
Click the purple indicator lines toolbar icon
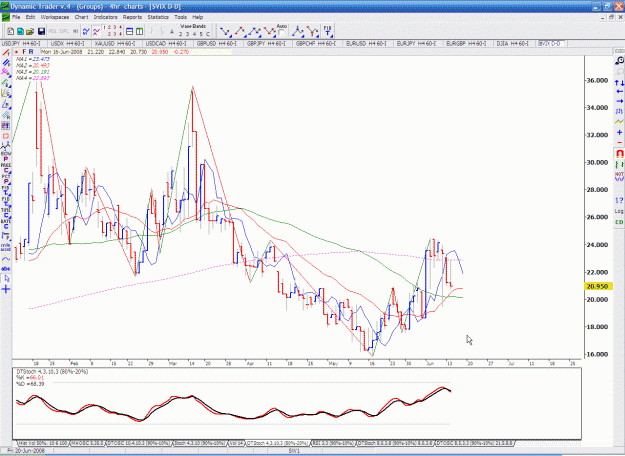(96, 31)
